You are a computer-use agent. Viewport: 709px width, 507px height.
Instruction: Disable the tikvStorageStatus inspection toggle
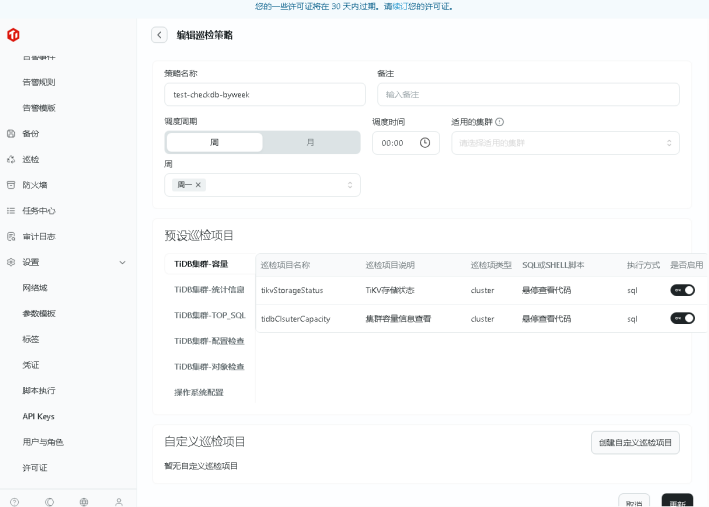pos(682,290)
